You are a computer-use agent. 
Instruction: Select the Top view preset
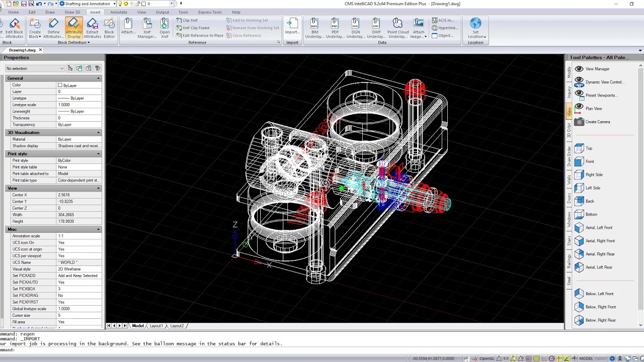click(x=588, y=148)
